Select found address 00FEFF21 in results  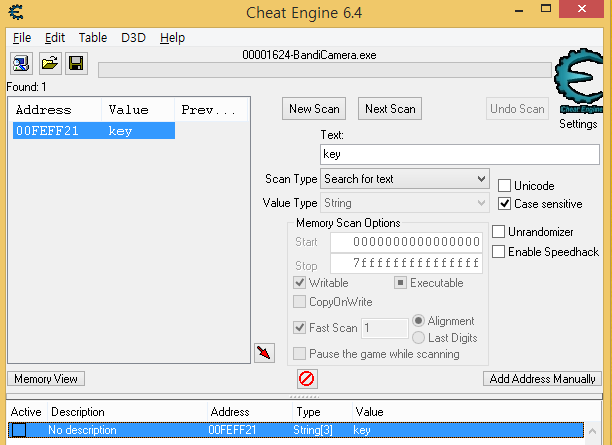click(48, 131)
